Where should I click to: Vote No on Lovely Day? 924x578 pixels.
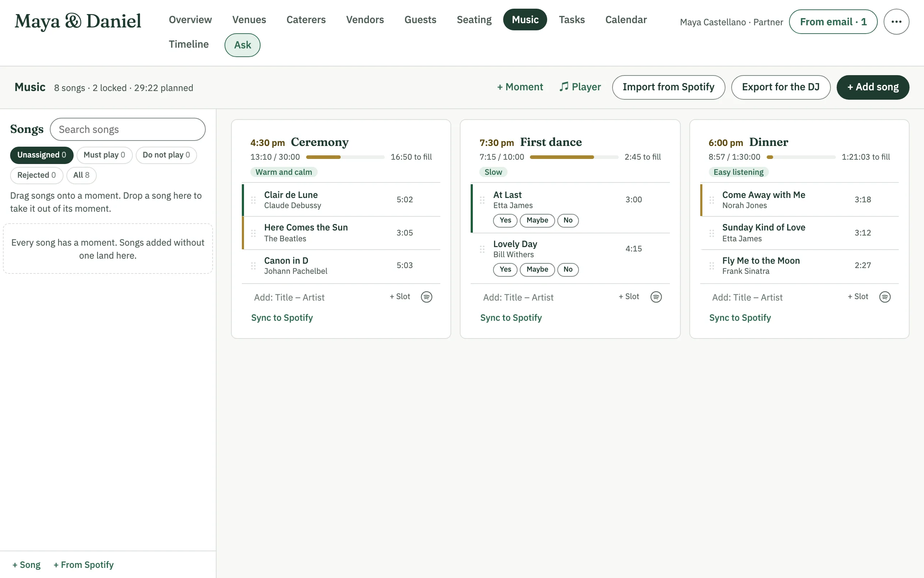[x=568, y=269]
